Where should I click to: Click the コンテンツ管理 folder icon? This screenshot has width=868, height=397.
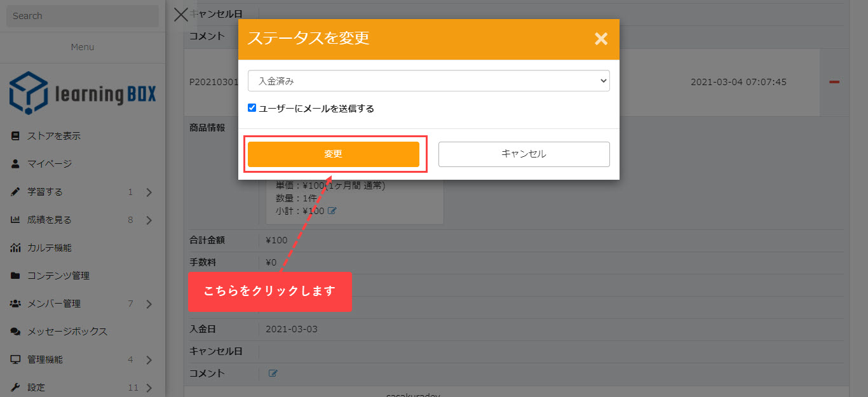[16, 276]
